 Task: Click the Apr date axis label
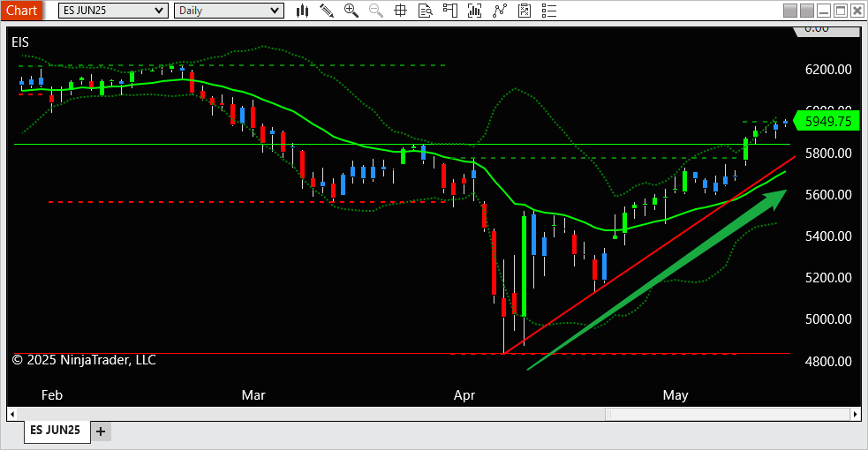click(464, 395)
